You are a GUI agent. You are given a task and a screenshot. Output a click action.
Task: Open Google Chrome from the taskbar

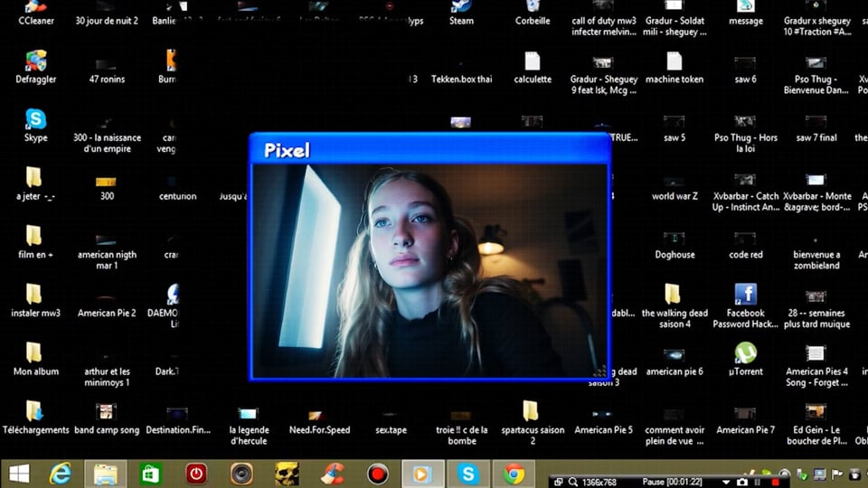click(514, 474)
